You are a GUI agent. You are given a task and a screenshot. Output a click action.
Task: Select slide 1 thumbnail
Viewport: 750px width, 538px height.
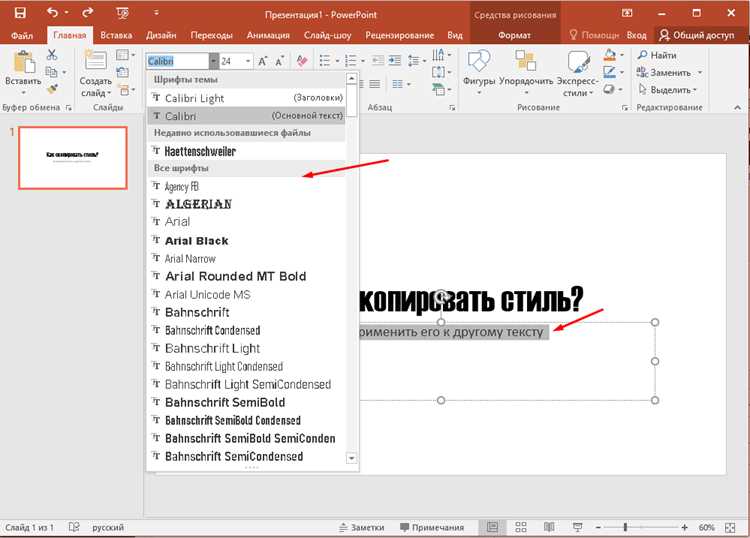(x=73, y=158)
